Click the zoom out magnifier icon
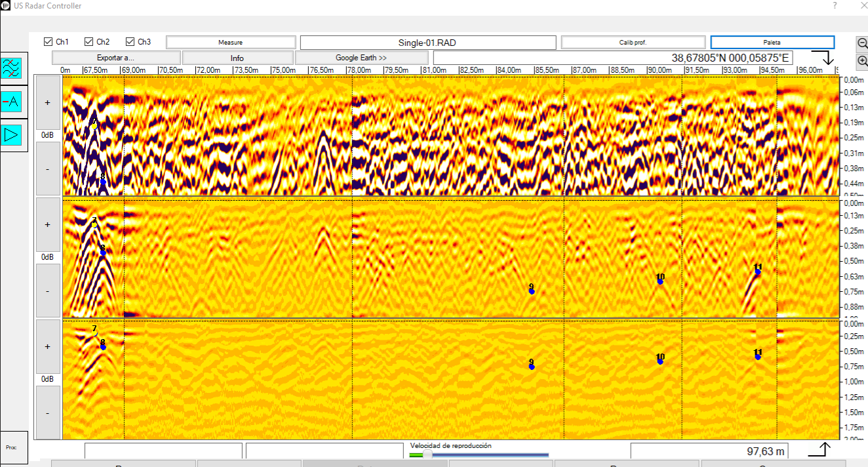868x467 pixels. pyautogui.click(x=862, y=43)
